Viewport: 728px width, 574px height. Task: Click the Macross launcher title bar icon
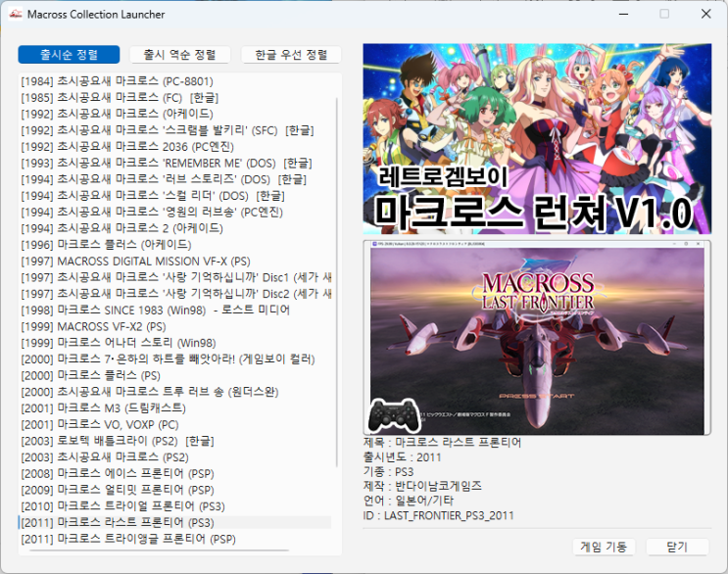(x=14, y=15)
